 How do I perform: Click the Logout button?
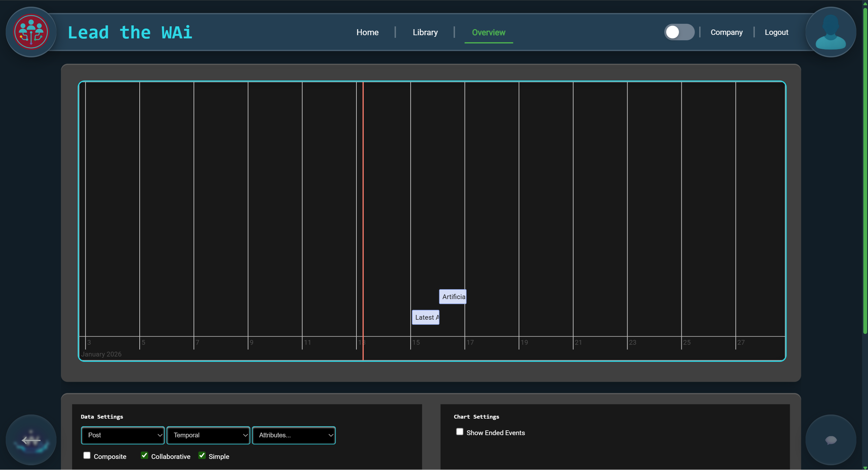(776, 32)
